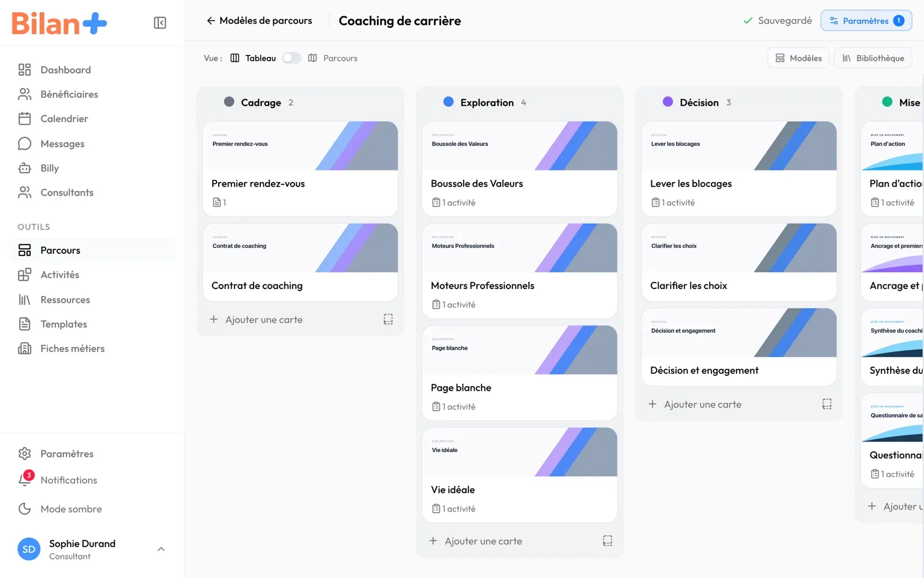
Task: Open the Clarifier les choix card
Action: tap(739, 262)
